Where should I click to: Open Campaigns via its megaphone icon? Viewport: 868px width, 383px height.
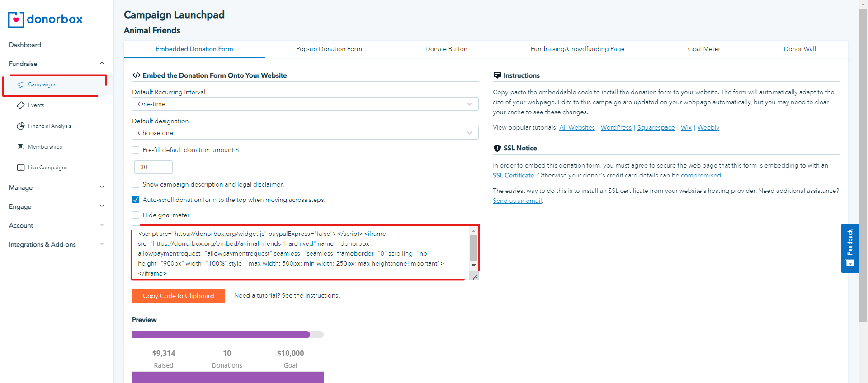coord(21,84)
